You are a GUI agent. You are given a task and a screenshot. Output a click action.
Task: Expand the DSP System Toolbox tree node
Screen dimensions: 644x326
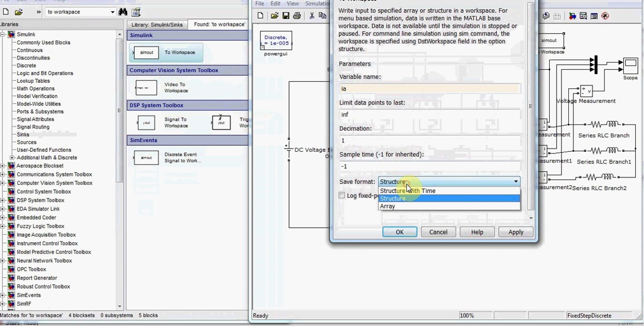pyautogui.click(x=3, y=200)
